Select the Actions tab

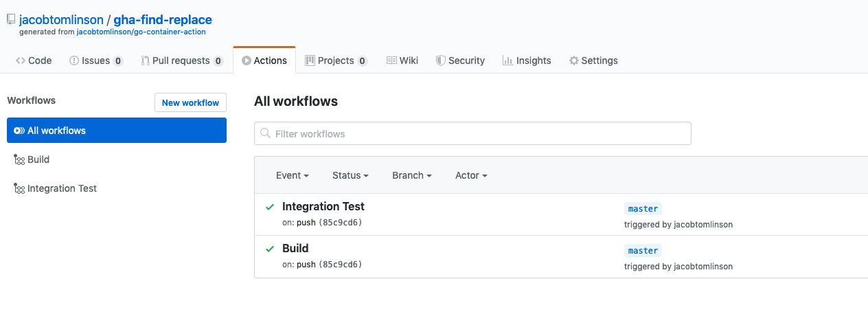[x=264, y=60]
